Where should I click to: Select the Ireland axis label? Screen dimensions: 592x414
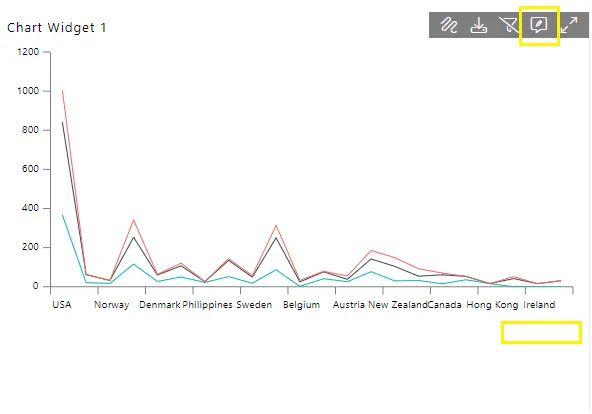pyautogui.click(x=539, y=305)
